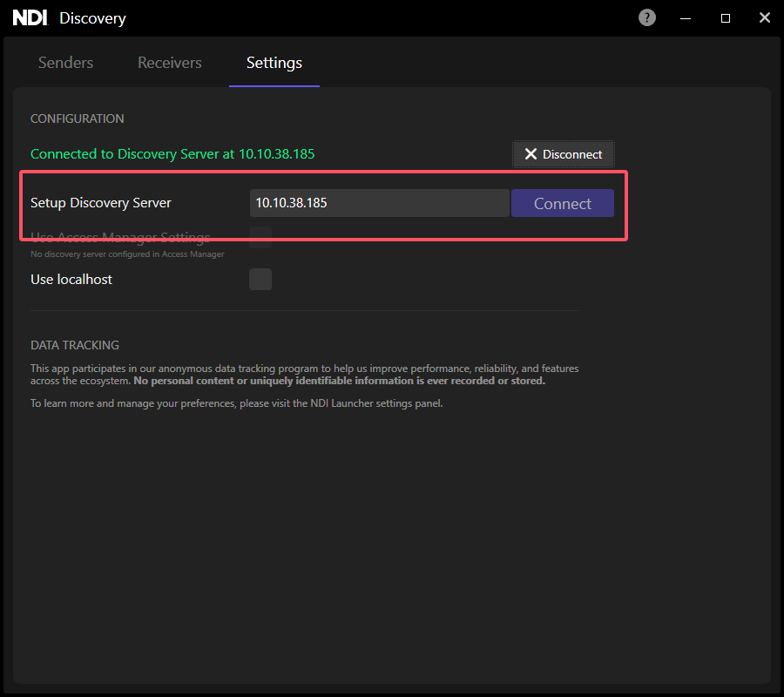784x697 pixels.
Task: Minimize the NDI Discovery window
Action: 686,18
